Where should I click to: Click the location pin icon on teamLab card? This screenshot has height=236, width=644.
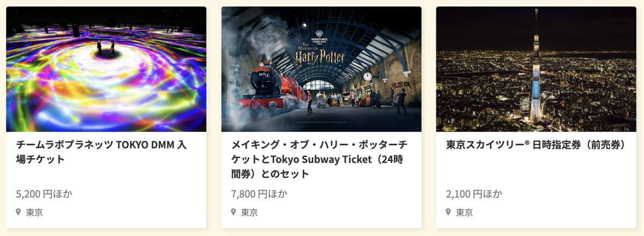click(18, 212)
